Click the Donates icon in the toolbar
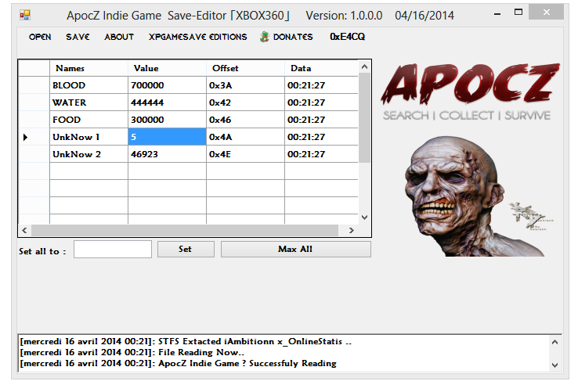Viewport: 578px width, 392px height. pyautogui.click(x=266, y=37)
